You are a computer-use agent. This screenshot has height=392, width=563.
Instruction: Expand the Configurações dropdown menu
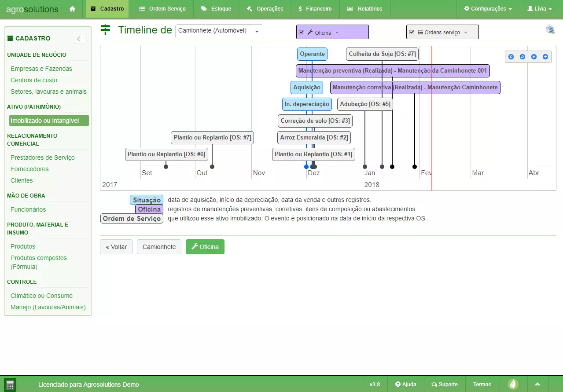pyautogui.click(x=488, y=9)
